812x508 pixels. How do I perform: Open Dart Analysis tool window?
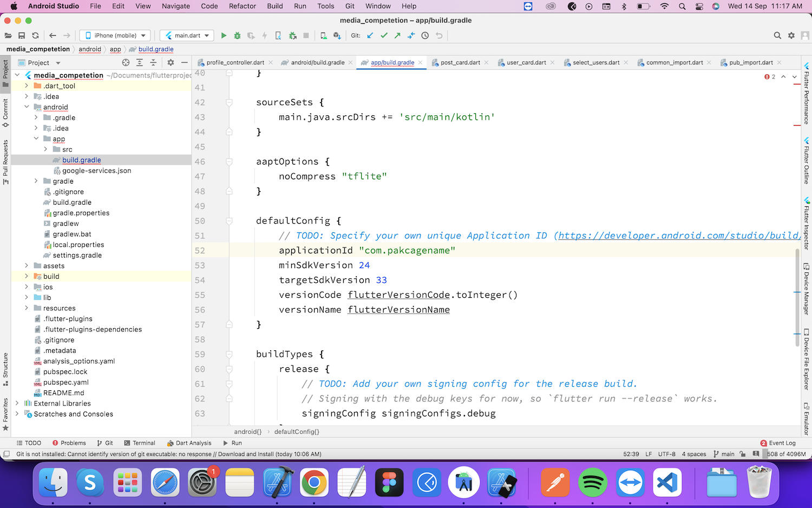189,443
